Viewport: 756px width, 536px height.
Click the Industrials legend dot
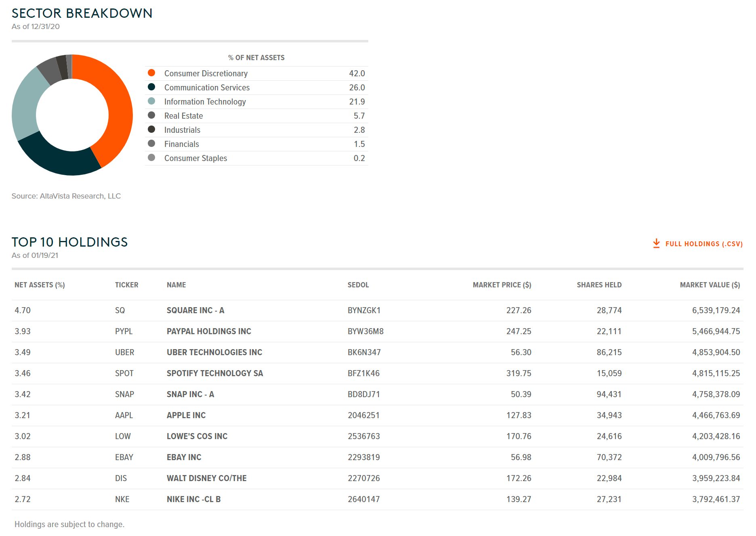151,130
